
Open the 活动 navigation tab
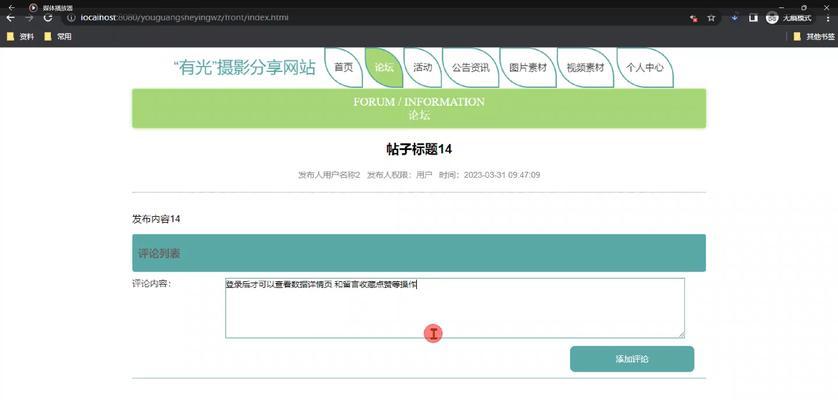423,68
